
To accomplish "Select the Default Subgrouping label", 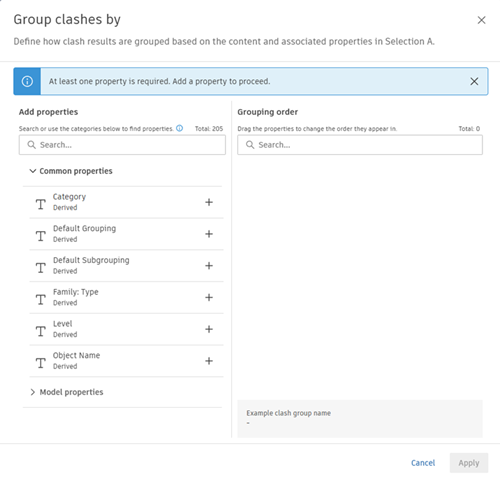I will point(91,260).
